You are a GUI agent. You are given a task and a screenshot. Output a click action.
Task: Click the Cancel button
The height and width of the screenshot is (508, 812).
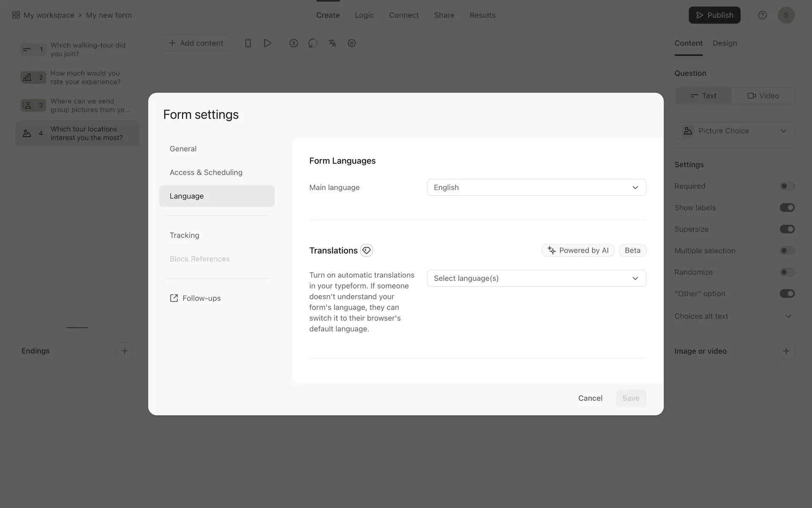590,398
